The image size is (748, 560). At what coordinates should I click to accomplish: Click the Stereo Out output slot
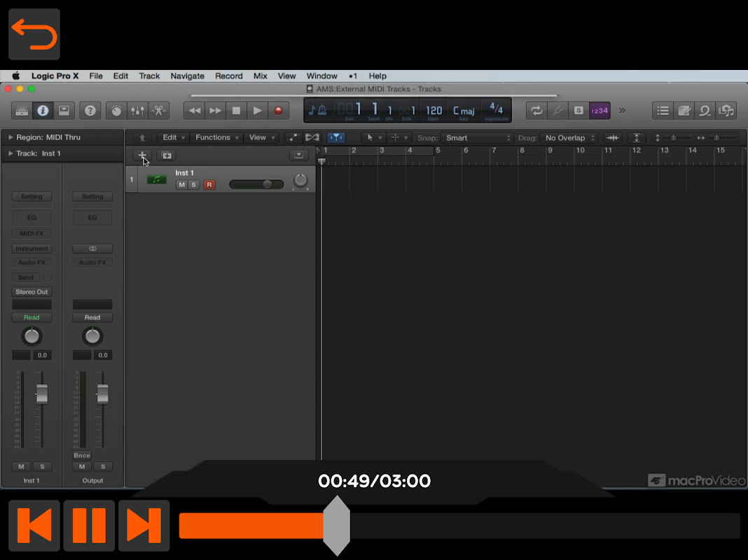(32, 292)
